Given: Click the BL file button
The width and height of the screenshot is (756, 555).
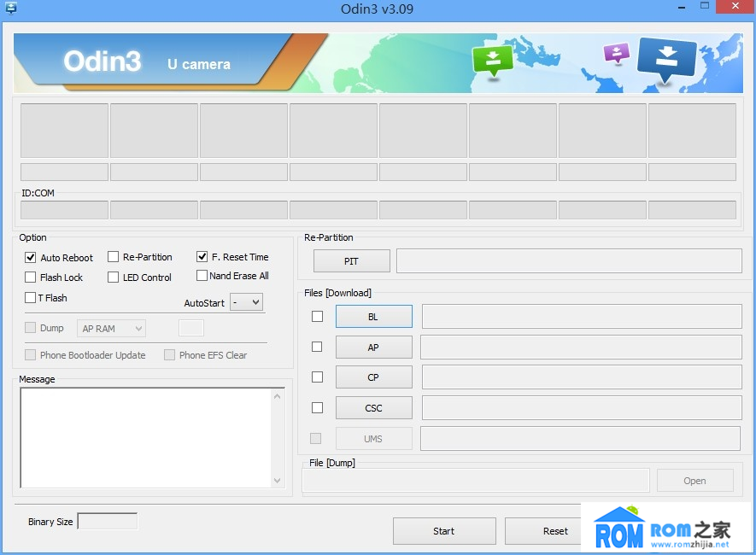Looking at the screenshot, I should pos(373,317).
